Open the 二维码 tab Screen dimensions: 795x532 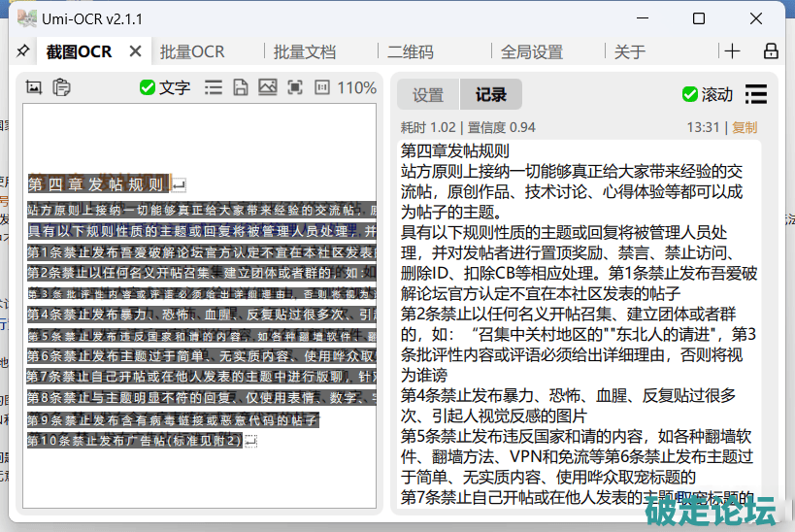click(x=410, y=52)
